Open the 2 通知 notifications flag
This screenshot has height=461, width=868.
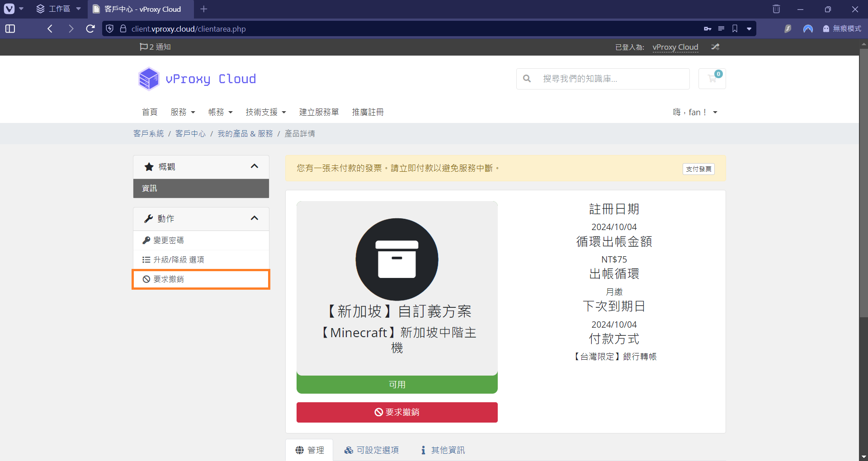tap(155, 47)
